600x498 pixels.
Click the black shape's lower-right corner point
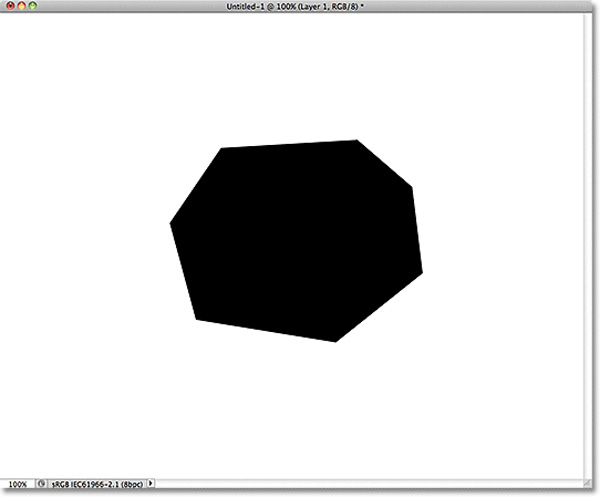click(x=422, y=271)
